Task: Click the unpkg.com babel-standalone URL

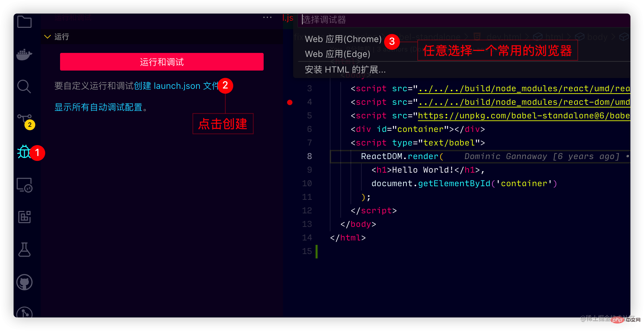Action: click(524, 116)
